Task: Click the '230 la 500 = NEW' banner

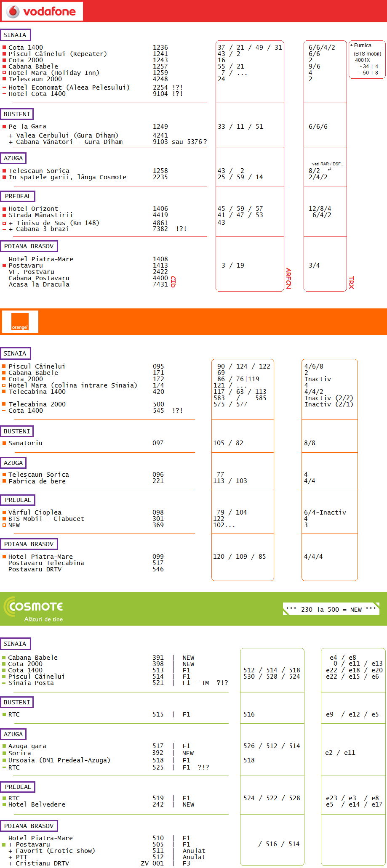Action: [x=331, y=609]
